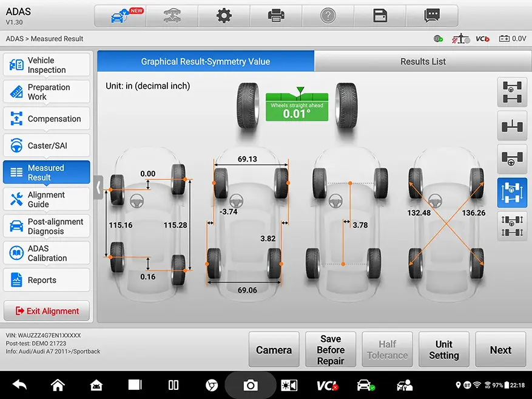Screen dimensions: 532x399
Task: Open the help question mark icon
Action: [x=328, y=16]
